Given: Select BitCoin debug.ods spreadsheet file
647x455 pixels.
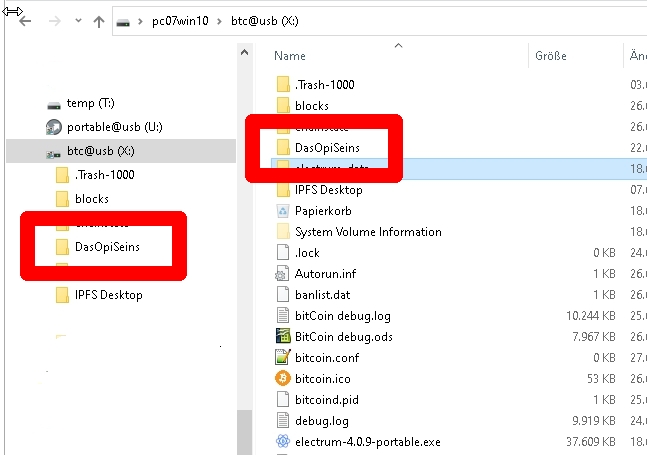Looking at the screenshot, I should (344, 337).
